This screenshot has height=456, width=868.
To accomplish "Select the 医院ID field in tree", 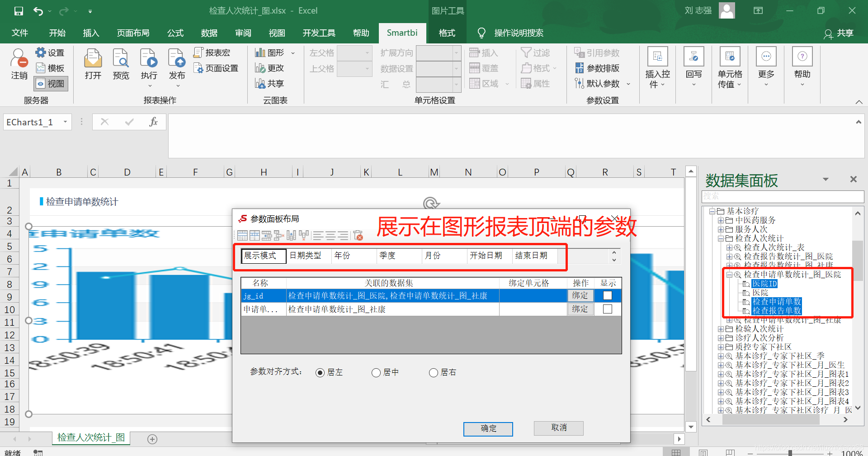I will (764, 284).
